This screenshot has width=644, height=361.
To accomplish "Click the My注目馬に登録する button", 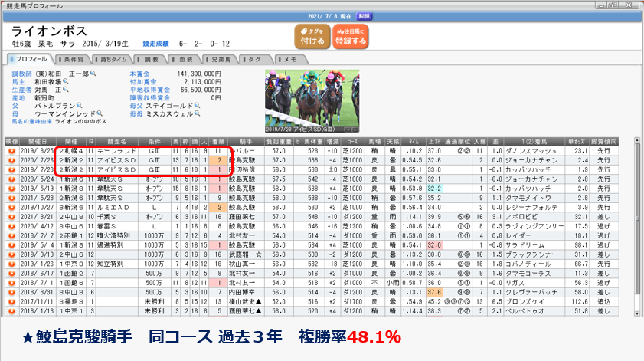I will click(351, 36).
